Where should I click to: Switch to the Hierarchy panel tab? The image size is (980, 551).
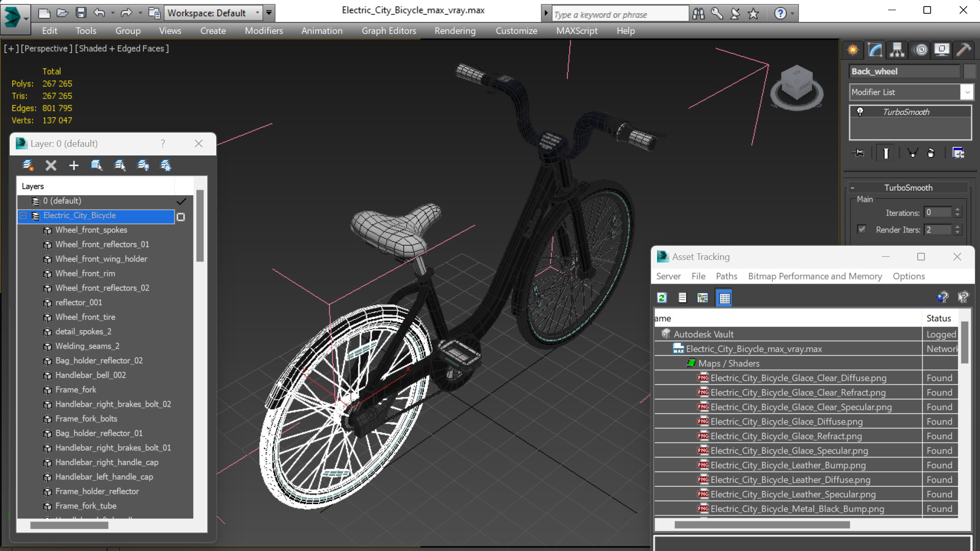point(897,50)
